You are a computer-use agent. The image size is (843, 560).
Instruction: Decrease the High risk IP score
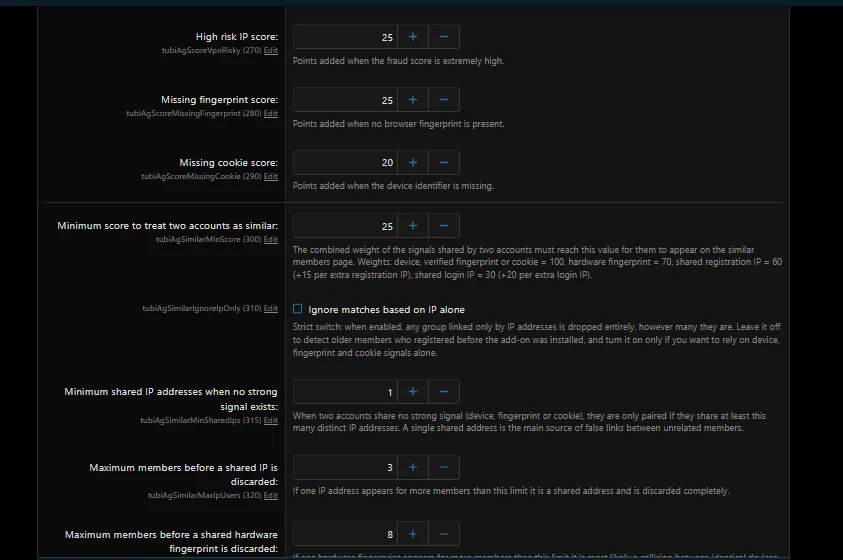point(444,37)
